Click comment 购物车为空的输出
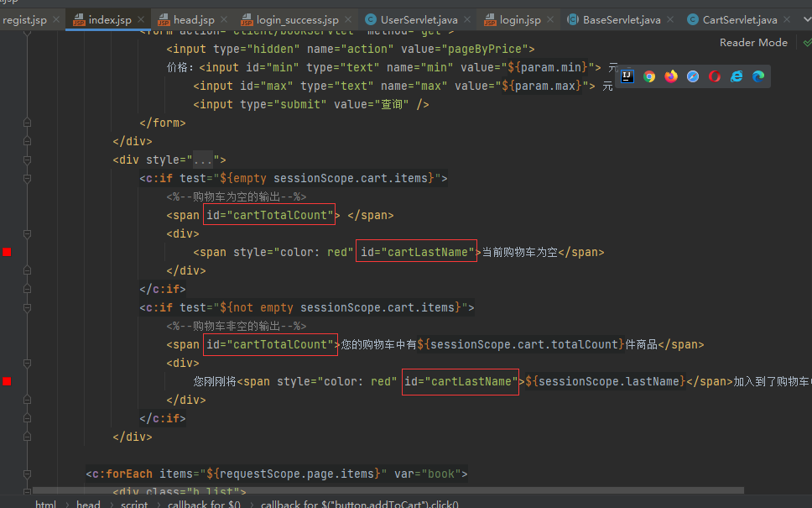Image resolution: width=812 pixels, height=508 pixels. click(237, 197)
